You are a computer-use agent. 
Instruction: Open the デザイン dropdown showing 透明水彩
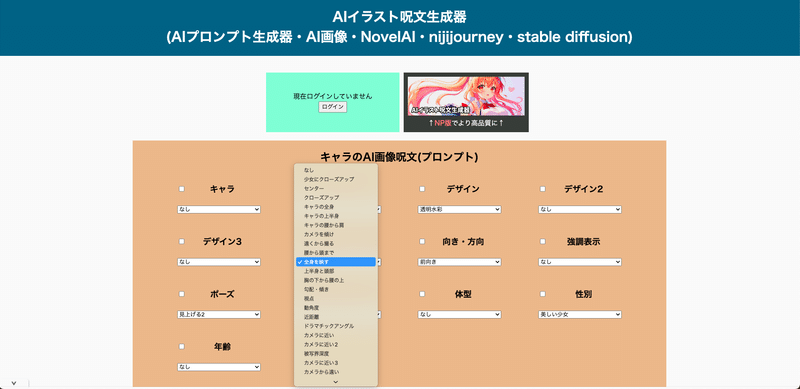click(x=459, y=209)
